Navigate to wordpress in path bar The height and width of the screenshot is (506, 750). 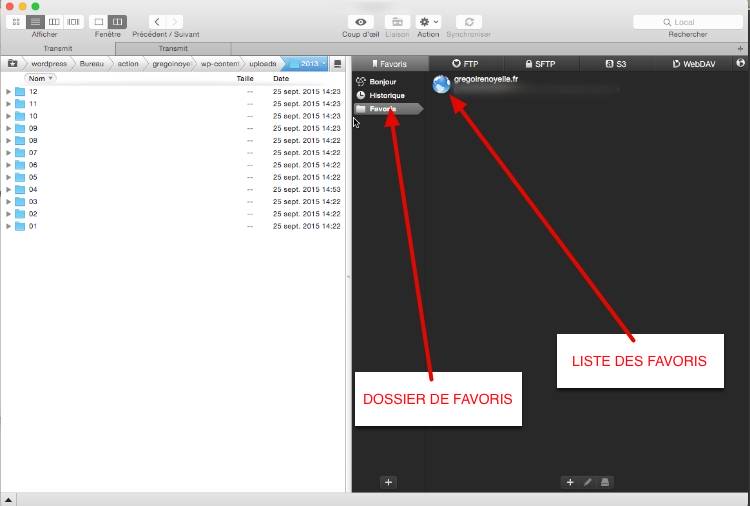coord(49,64)
